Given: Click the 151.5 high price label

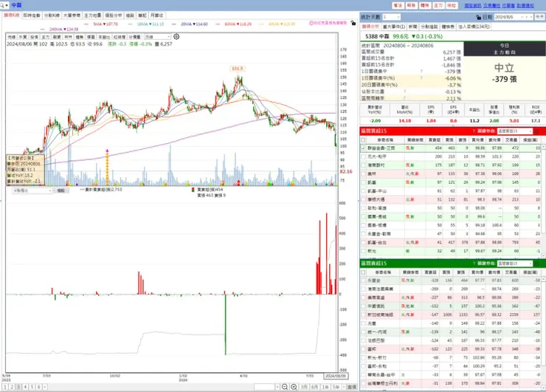Looking at the screenshot, I should point(237,69).
